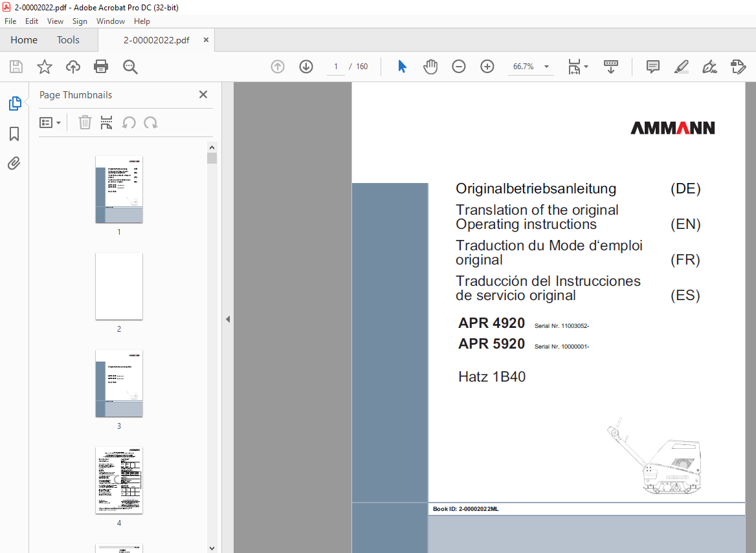756x553 pixels.
Task: Enable scrolling page display mode
Action: pos(611,67)
